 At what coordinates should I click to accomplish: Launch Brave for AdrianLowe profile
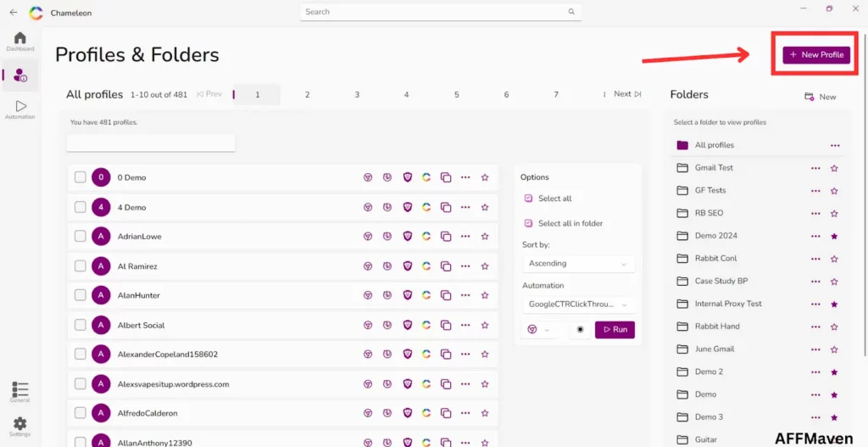408,237
